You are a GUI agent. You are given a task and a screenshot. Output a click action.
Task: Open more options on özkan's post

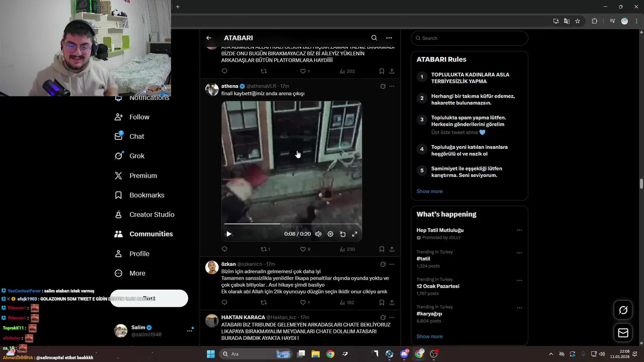(392, 264)
